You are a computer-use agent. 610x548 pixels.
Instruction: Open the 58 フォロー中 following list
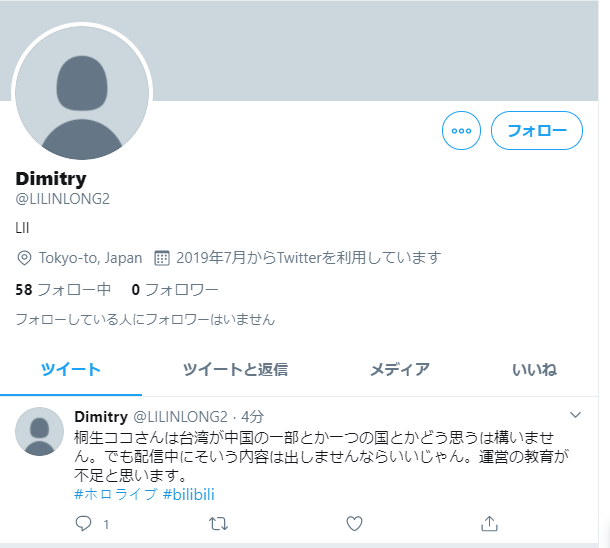tap(63, 290)
